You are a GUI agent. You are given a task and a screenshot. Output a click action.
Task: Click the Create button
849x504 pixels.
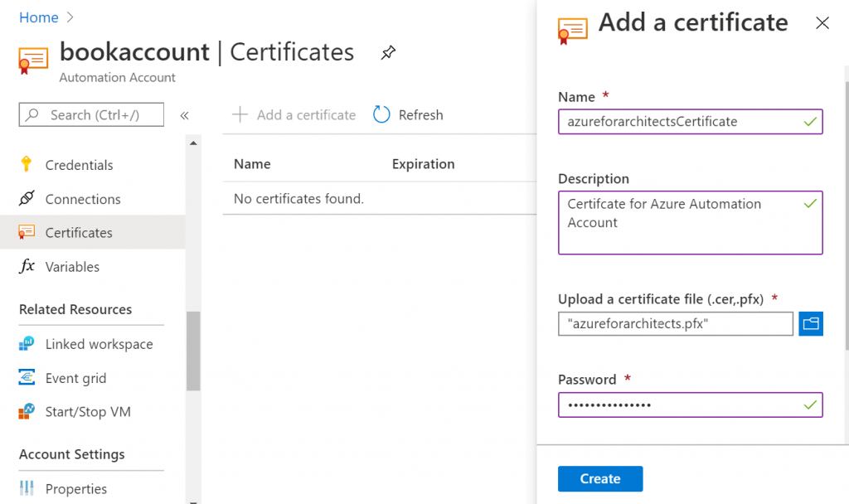tap(600, 478)
